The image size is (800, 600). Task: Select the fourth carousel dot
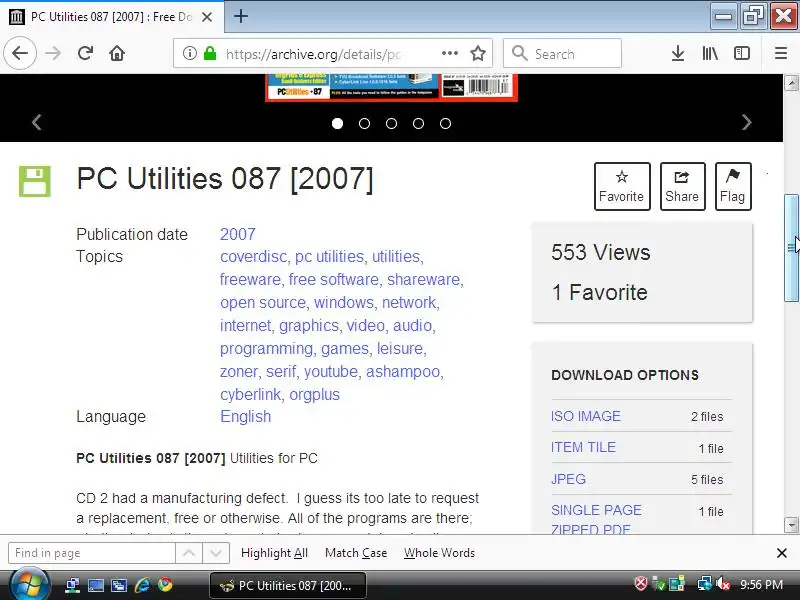(418, 123)
